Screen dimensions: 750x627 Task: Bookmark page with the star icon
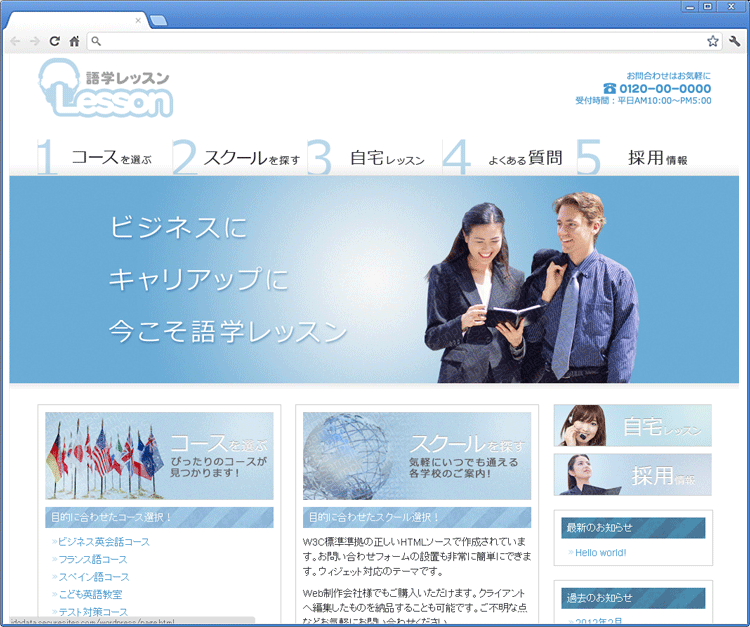coord(713,41)
